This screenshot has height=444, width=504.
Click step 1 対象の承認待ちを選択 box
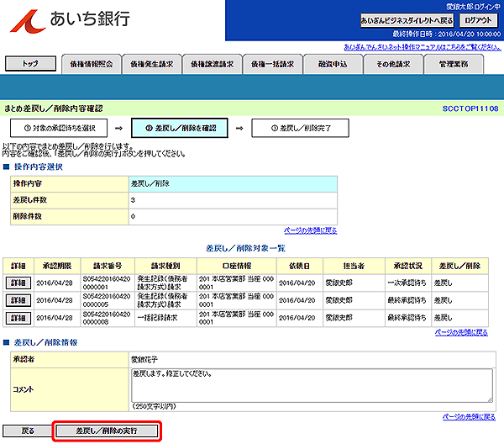tap(59, 128)
